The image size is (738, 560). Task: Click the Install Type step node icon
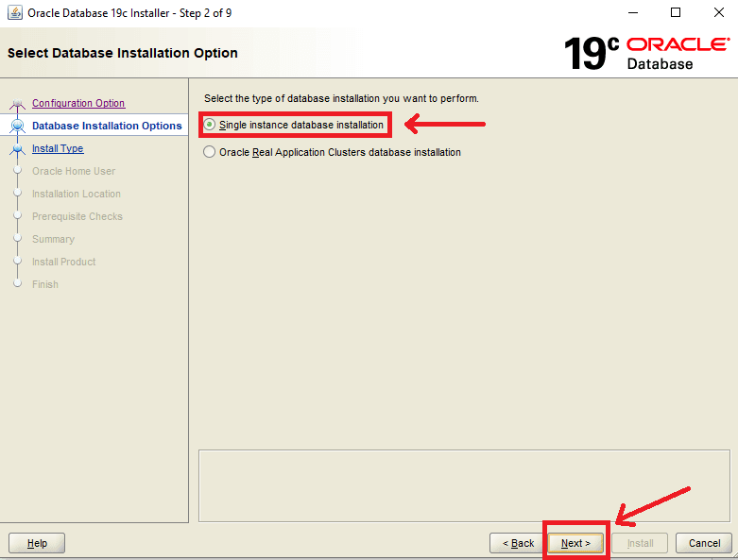point(17,148)
